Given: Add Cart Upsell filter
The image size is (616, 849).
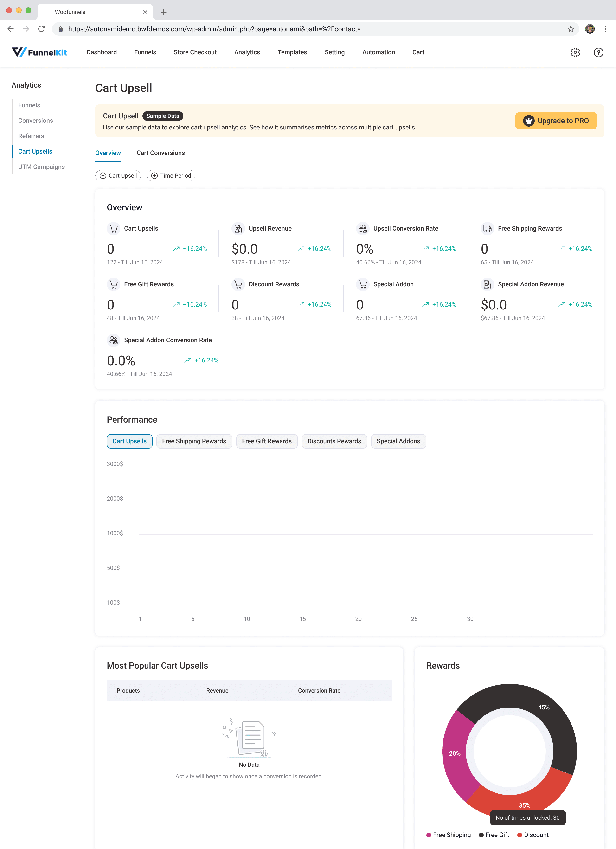Looking at the screenshot, I should [x=118, y=176].
